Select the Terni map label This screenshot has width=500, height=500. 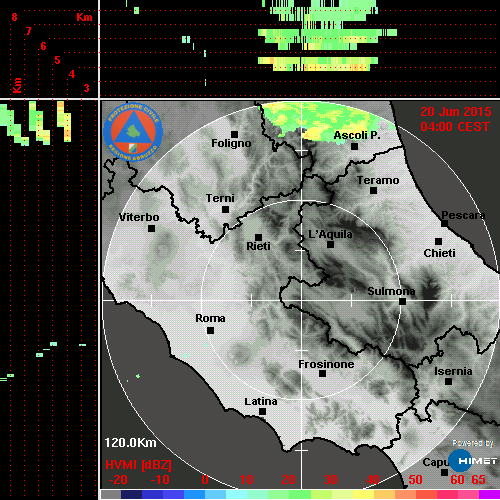[220, 198]
